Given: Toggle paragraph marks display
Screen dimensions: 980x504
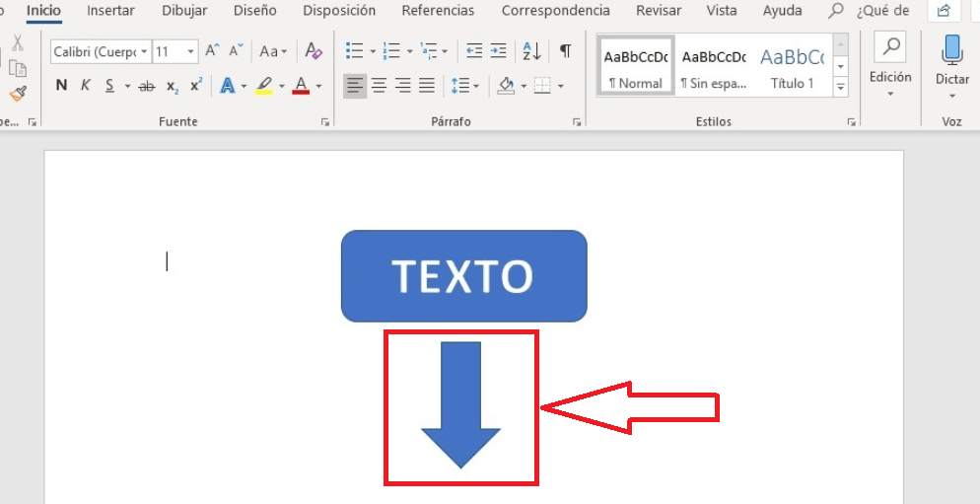Looking at the screenshot, I should (565, 50).
